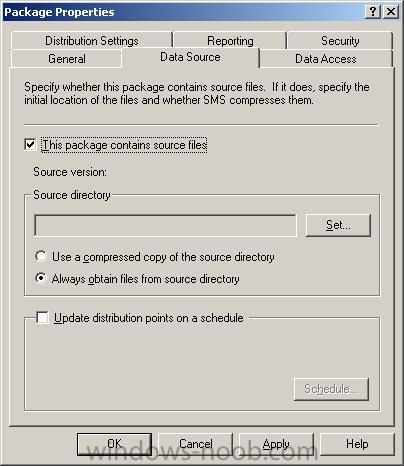
Task: Open the Reporting tab
Action: click(230, 41)
